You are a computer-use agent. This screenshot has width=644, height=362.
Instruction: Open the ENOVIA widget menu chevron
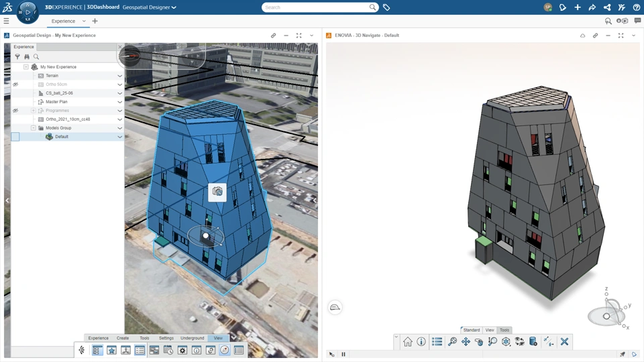[634, 36]
